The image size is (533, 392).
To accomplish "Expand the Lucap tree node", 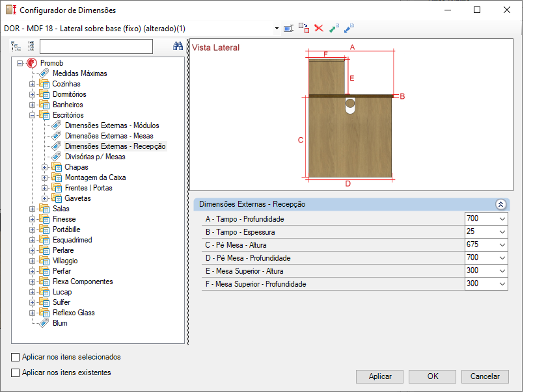I will 33,292.
